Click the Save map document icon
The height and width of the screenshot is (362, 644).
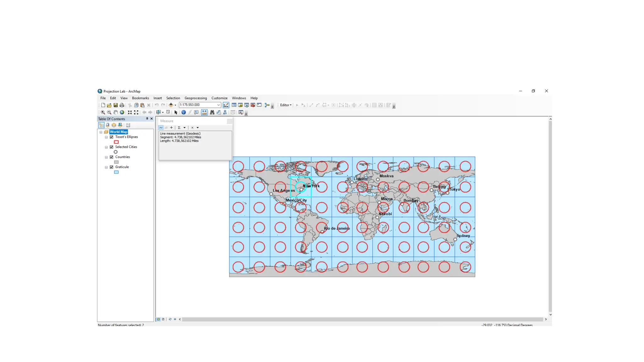pos(115,105)
